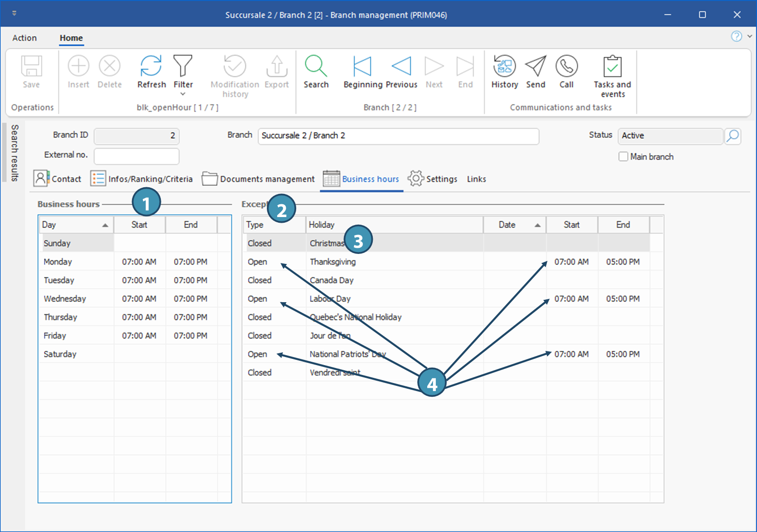The image size is (757, 532).
Task: Sort business hours by Day column
Action: pyautogui.click(x=76, y=225)
